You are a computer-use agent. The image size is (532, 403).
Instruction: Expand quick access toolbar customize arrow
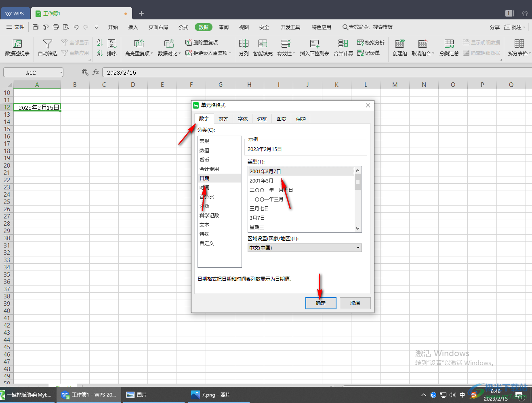96,27
